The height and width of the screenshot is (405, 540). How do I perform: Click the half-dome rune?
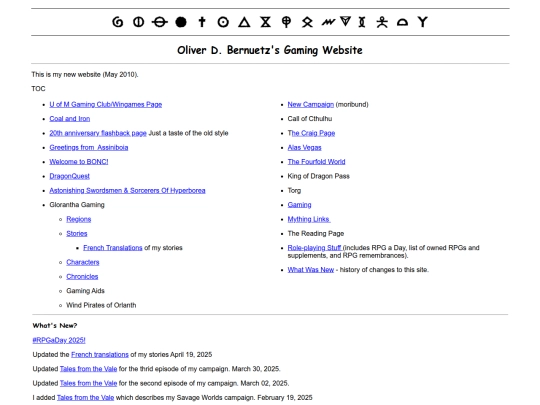pyautogui.click(x=402, y=22)
